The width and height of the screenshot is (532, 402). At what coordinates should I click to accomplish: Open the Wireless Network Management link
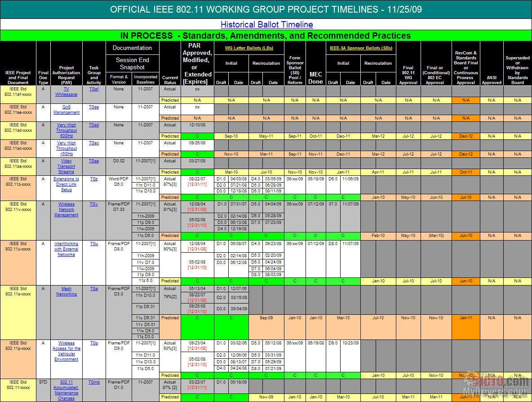(66, 210)
